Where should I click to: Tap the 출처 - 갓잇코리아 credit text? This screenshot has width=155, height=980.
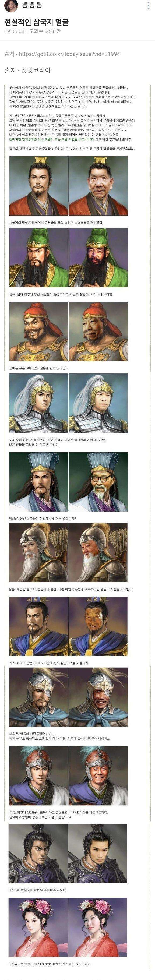pos(28,70)
